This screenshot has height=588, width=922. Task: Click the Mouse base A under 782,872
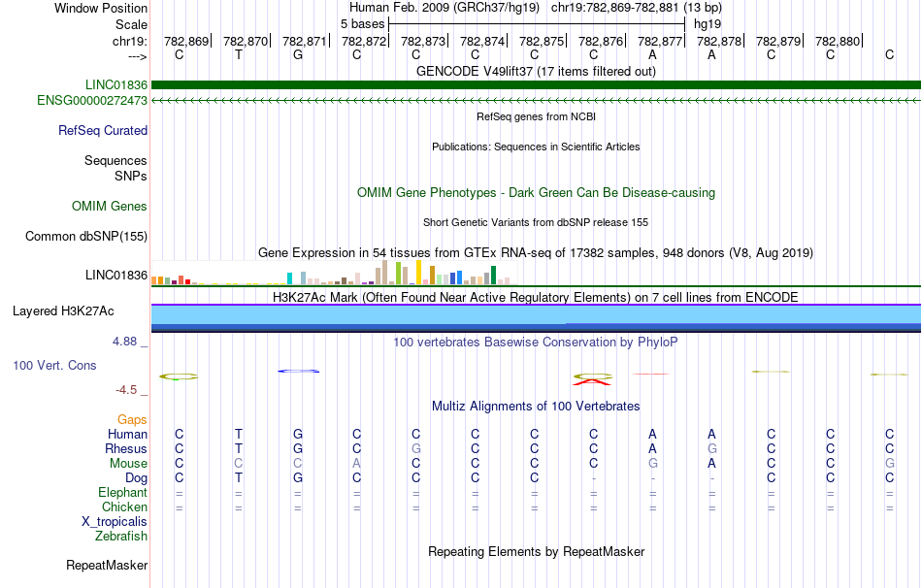point(356,464)
